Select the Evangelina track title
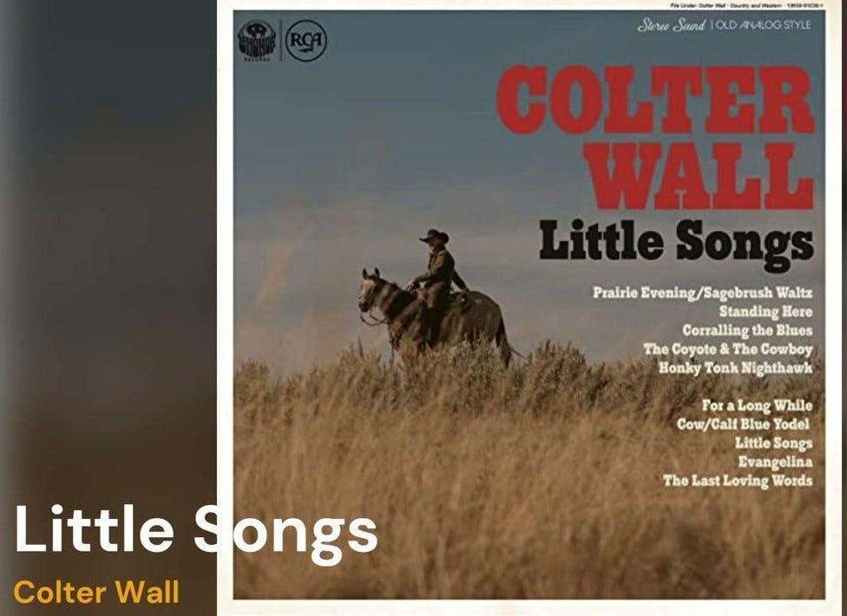847x616 pixels. tap(775, 462)
